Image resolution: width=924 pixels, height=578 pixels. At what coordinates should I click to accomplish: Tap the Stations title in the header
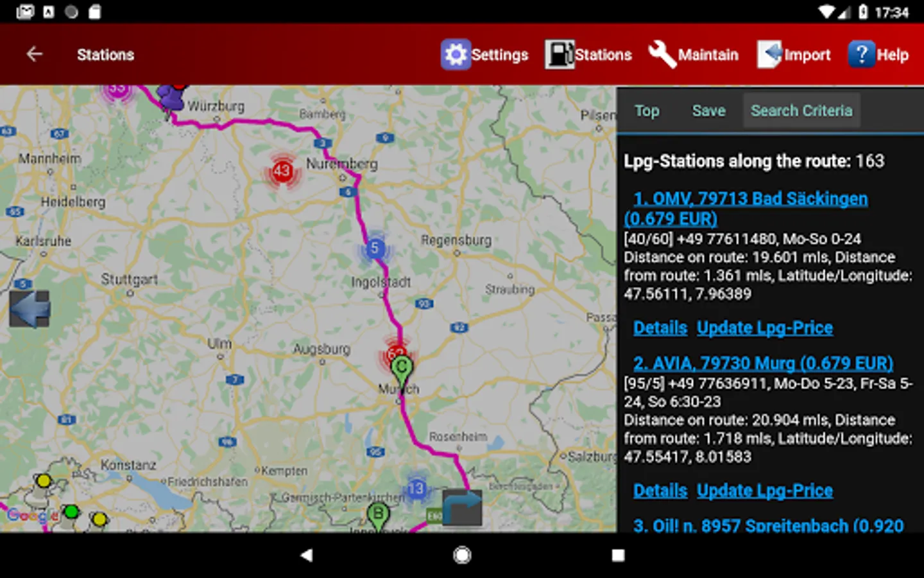point(106,55)
